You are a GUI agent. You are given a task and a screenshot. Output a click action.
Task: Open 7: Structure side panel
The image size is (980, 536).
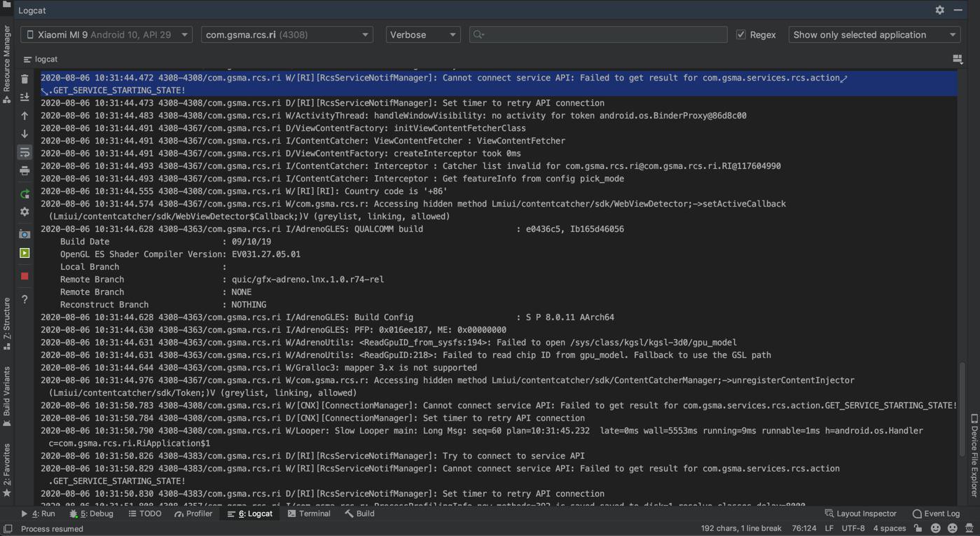point(6,323)
